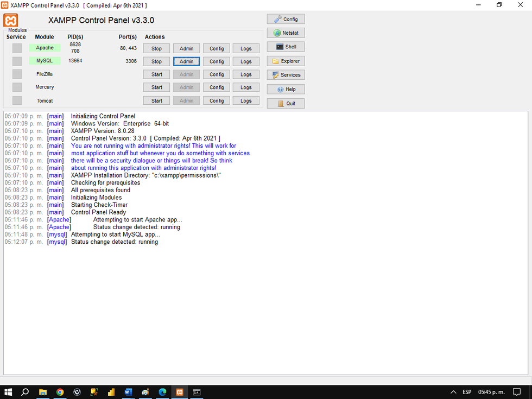The image size is (532, 399).
Task: Open Netstat via globe icon button
Action: click(286, 33)
